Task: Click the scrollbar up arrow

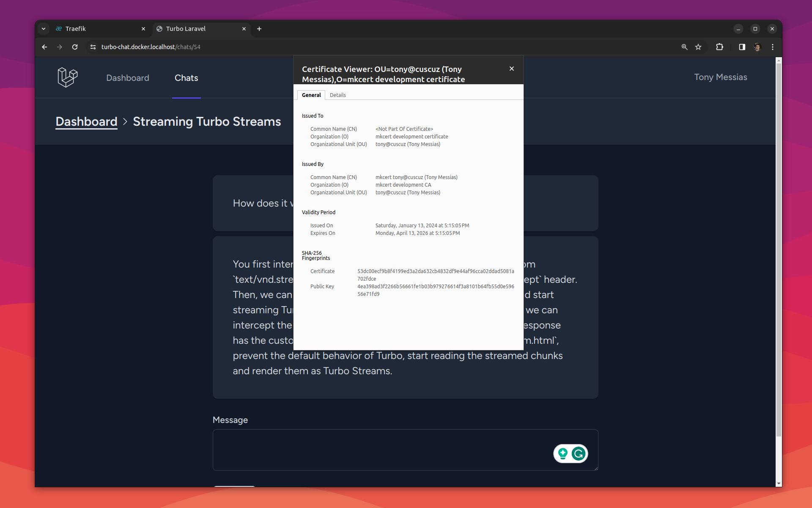Action: [x=779, y=61]
